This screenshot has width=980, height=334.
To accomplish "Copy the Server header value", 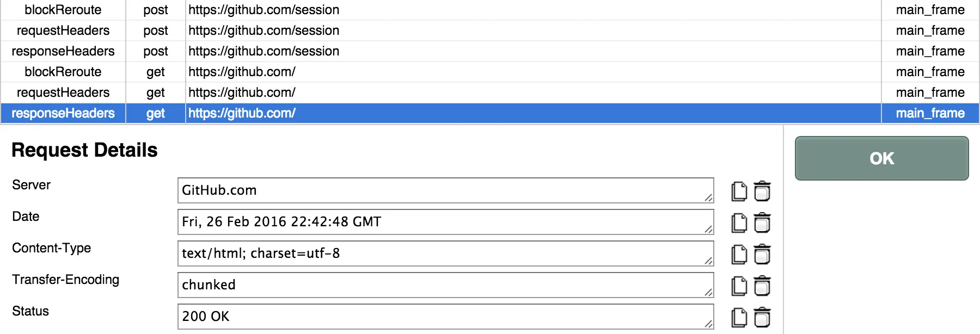I will pos(739,191).
